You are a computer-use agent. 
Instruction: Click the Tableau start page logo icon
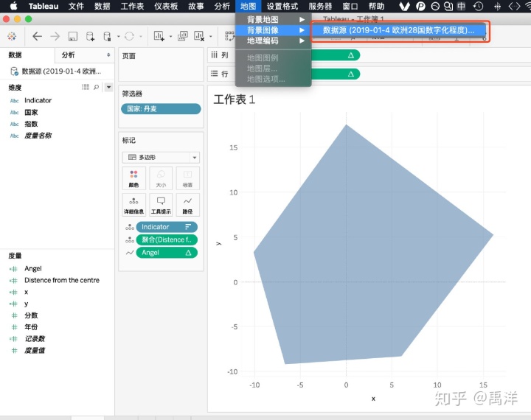pyautogui.click(x=12, y=36)
